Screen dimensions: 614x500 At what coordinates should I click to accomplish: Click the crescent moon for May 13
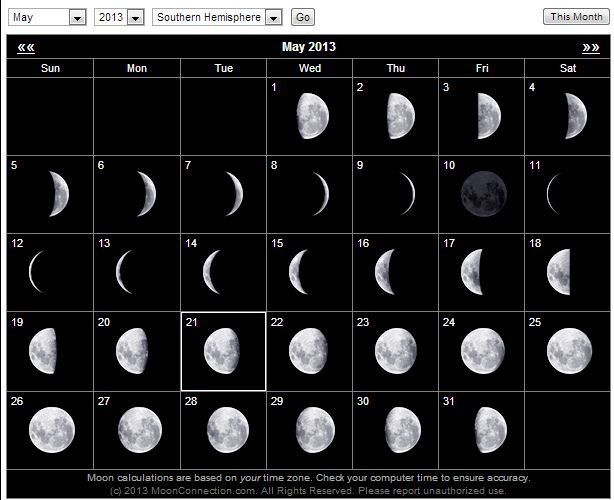pyautogui.click(x=125, y=272)
